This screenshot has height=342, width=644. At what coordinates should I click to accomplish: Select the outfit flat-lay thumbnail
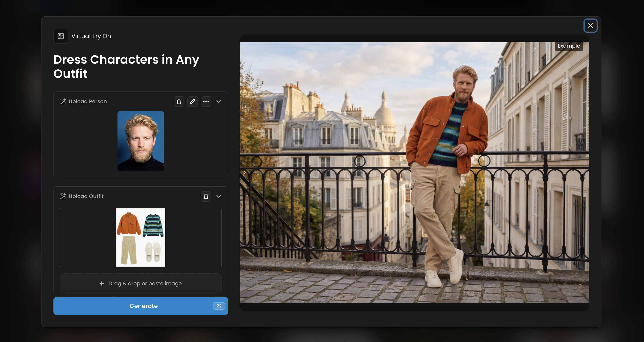click(x=140, y=237)
